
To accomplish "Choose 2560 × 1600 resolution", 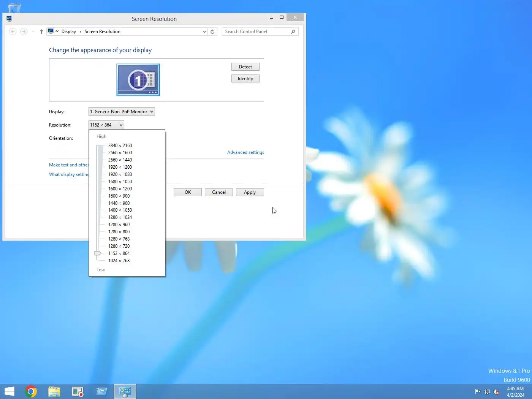I will point(120,153).
